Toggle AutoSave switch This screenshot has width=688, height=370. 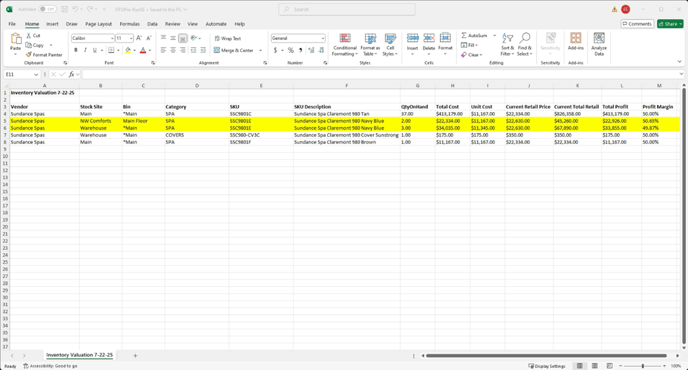[x=47, y=9]
